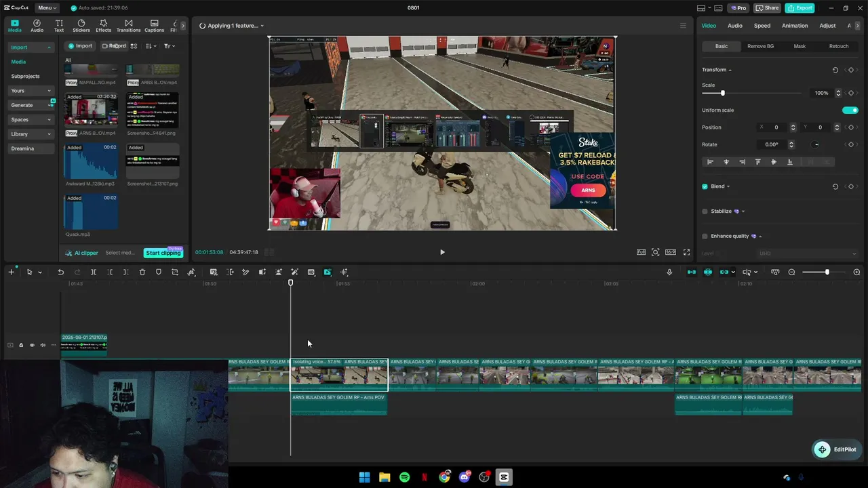Viewport: 868px width, 488px height.
Task: Click the Export button
Action: (800, 8)
